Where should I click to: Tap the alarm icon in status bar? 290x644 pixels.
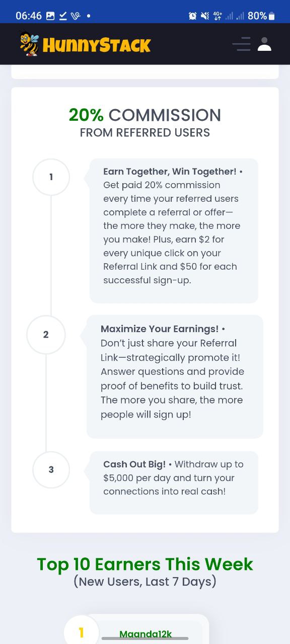point(192,16)
